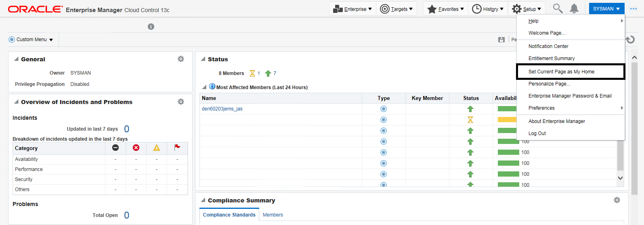
Task: Click the Compliance Summary gear icon
Action: tap(617, 200)
